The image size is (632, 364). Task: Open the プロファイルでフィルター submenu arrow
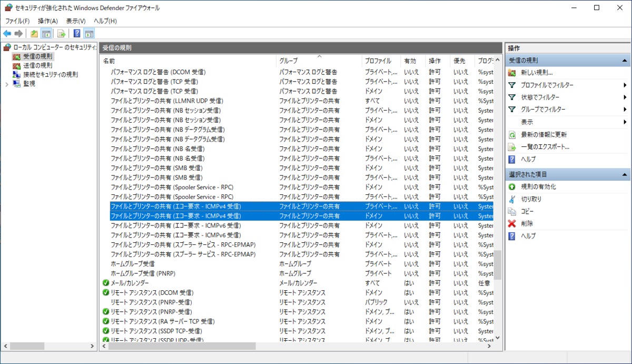tap(625, 85)
